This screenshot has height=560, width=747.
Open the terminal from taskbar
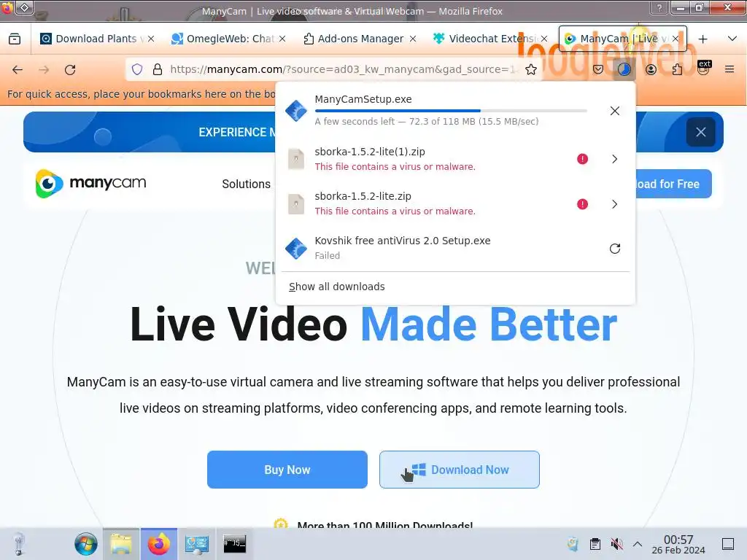pos(234,544)
